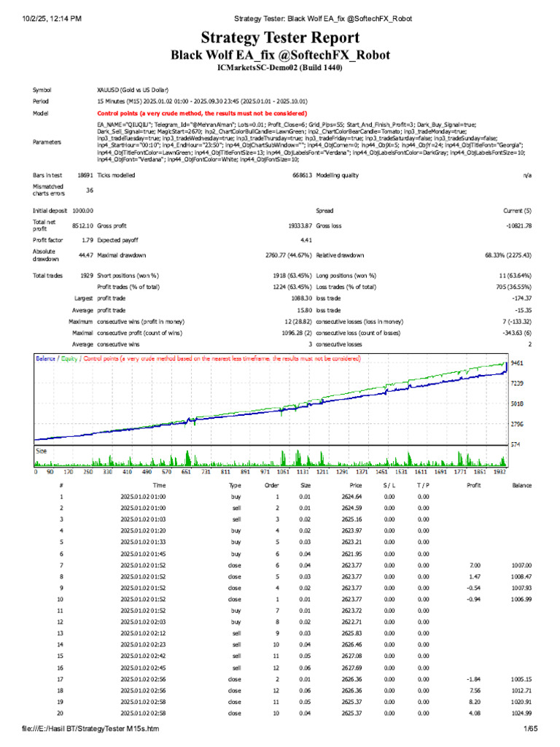This screenshot has width=560, height=747.
Task: Click the "S / L" column header
Action: [389, 485]
